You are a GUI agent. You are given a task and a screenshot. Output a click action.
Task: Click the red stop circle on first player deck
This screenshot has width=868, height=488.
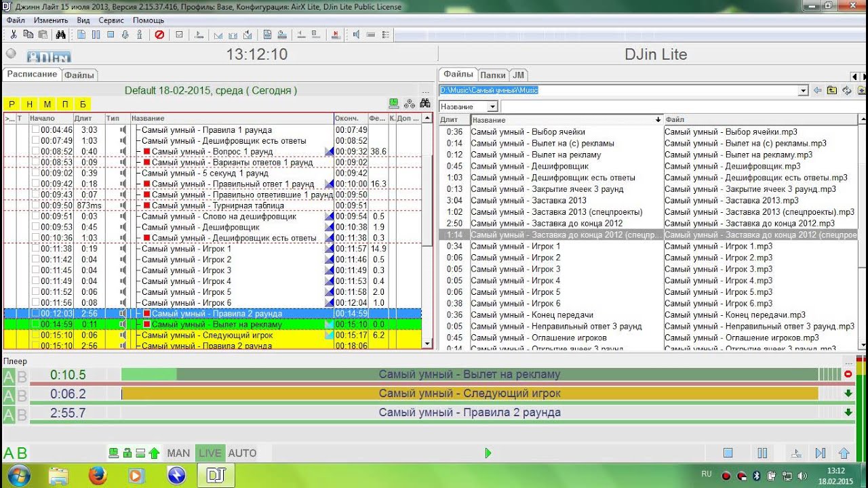(x=848, y=374)
